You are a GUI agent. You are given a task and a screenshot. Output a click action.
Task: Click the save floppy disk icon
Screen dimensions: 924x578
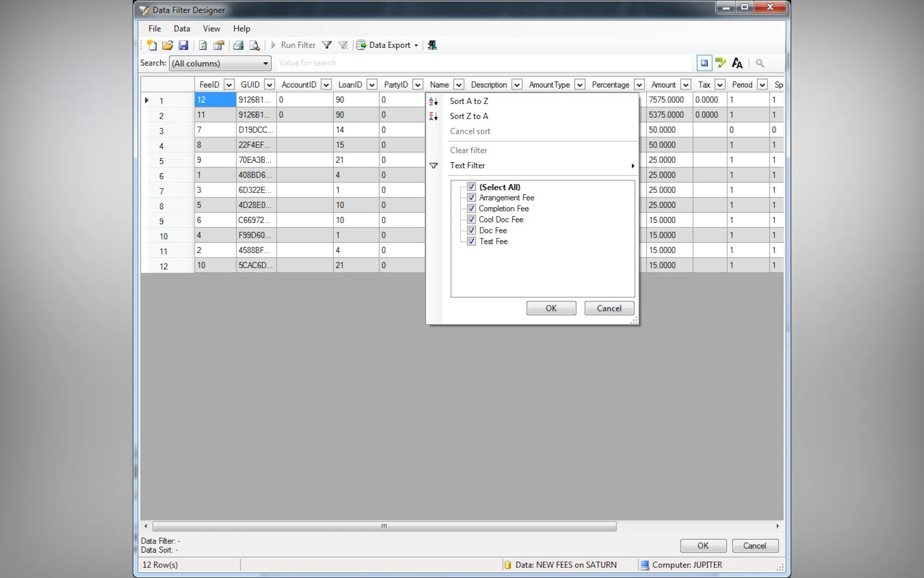[183, 45]
